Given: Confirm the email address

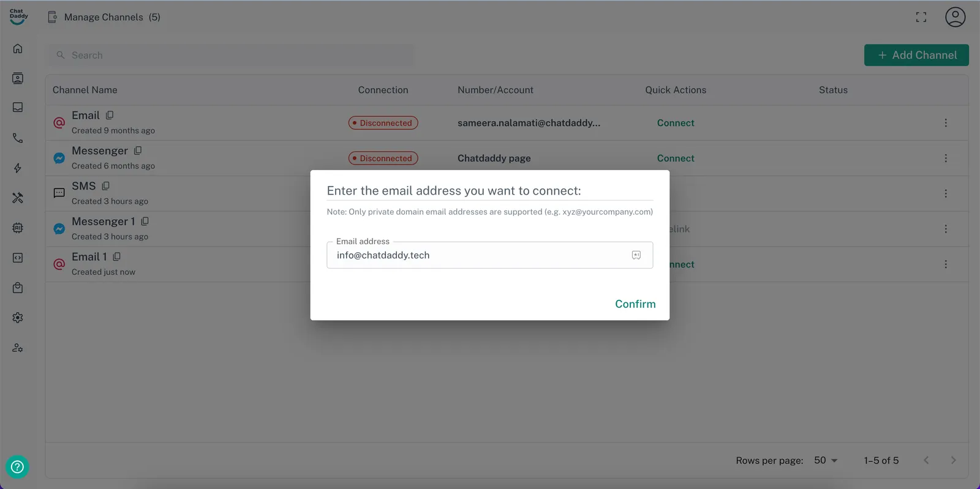Looking at the screenshot, I should tap(635, 304).
